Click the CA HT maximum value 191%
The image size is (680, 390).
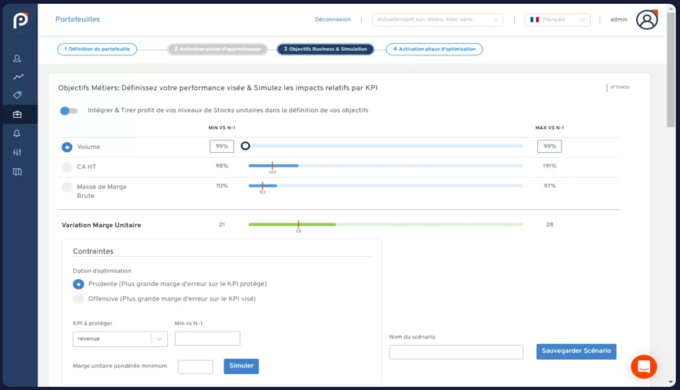(x=549, y=166)
